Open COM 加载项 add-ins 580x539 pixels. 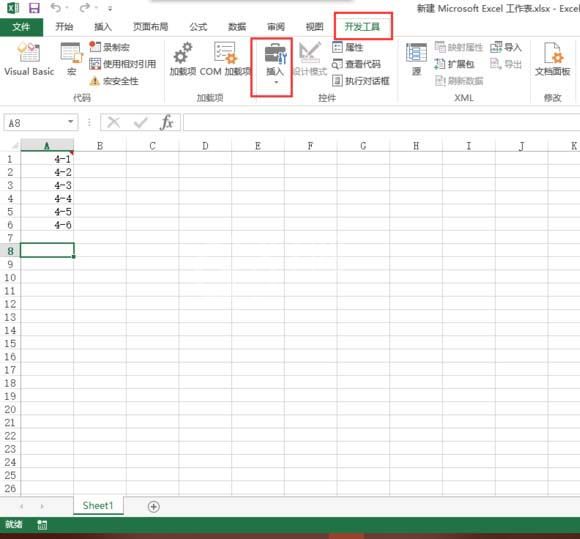225,59
